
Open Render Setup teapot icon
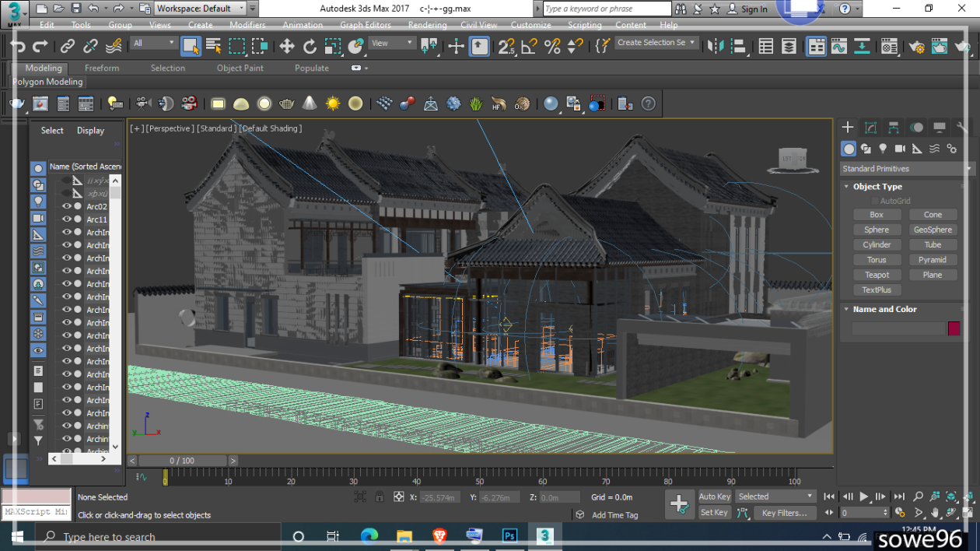917,47
